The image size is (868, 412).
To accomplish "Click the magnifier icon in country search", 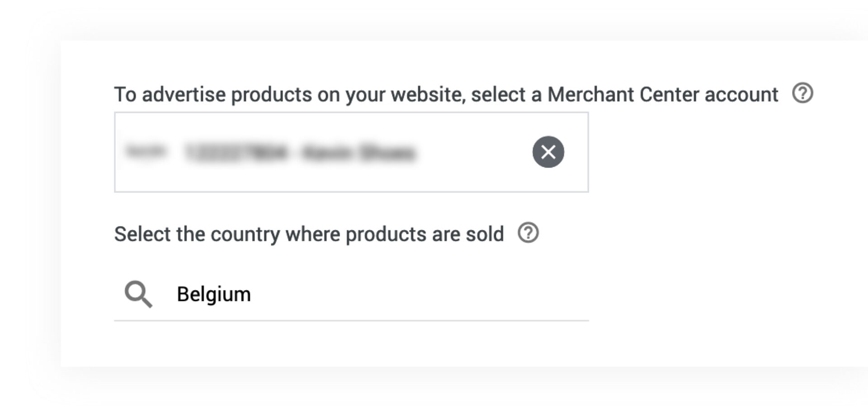I will coord(138,294).
